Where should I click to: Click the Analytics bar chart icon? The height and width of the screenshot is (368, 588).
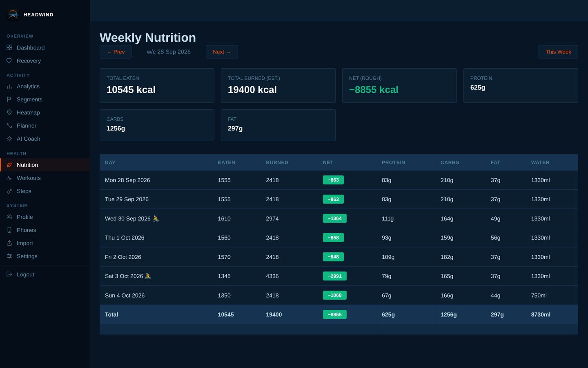coord(9,87)
